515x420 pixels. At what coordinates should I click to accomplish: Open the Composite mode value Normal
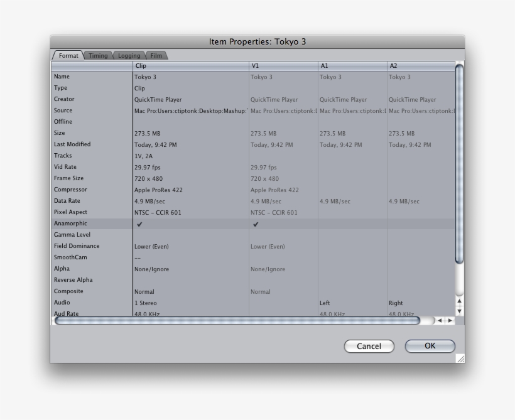(x=144, y=292)
